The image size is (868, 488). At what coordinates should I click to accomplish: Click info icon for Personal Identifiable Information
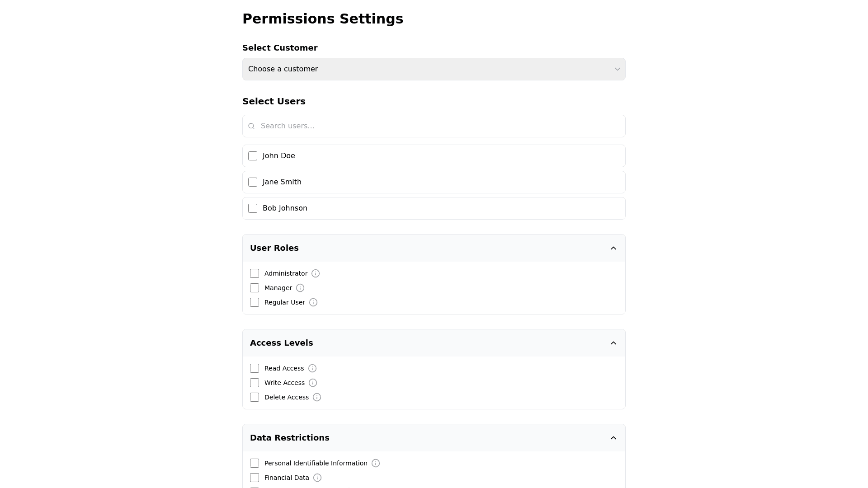[x=376, y=463]
